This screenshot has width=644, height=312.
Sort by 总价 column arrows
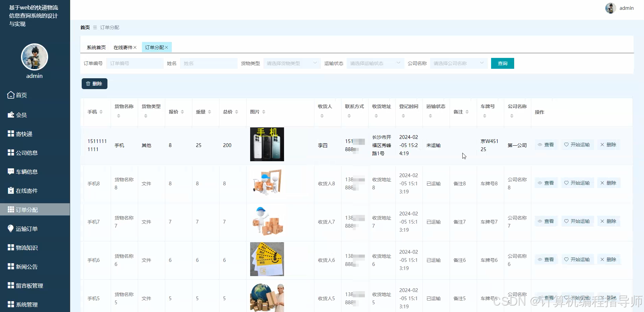coord(237,112)
